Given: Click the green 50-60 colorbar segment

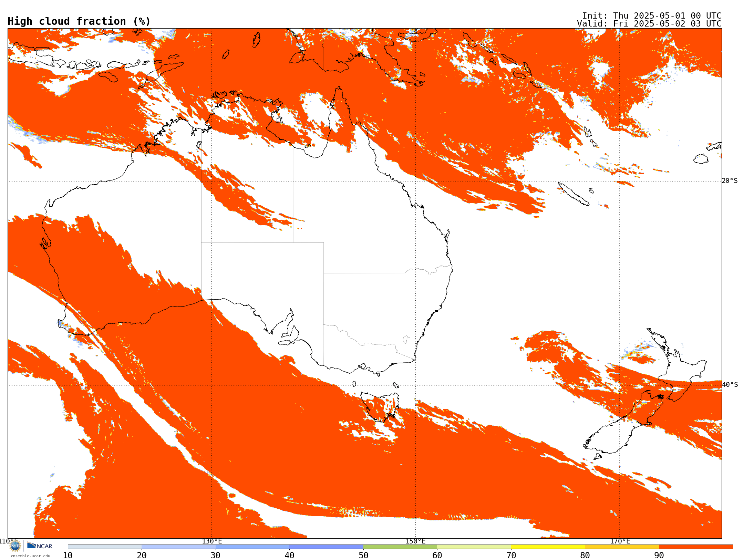Looking at the screenshot, I should tap(400, 547).
